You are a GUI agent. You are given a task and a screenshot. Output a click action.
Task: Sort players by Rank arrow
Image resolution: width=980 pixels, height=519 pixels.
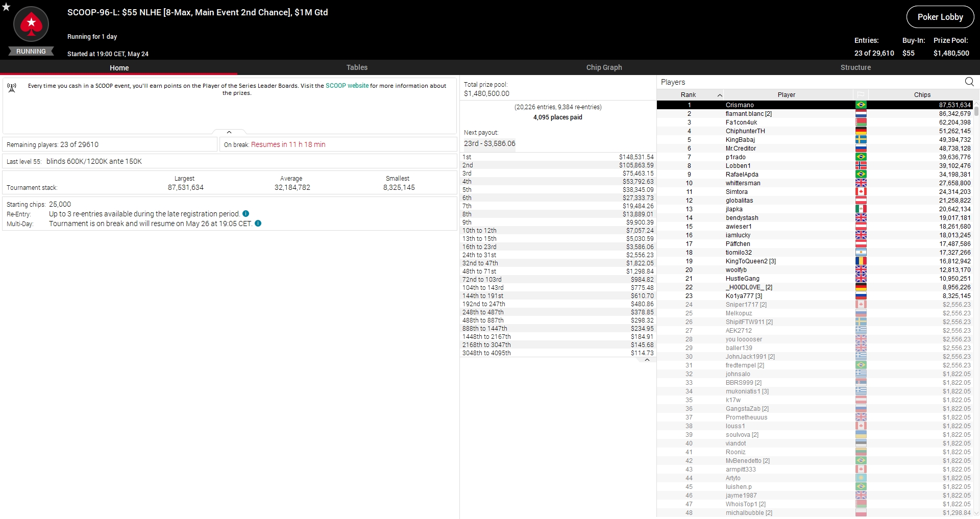tap(720, 95)
